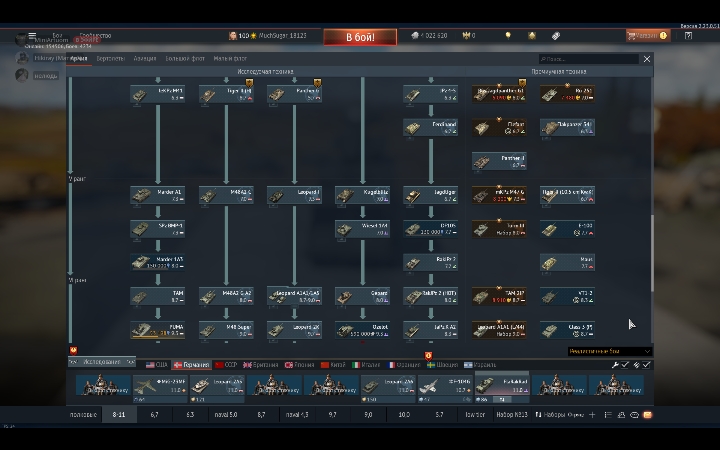Toggle the last checkmark box in the crew toolbar
The height and width of the screenshot is (450, 720).
647,365
